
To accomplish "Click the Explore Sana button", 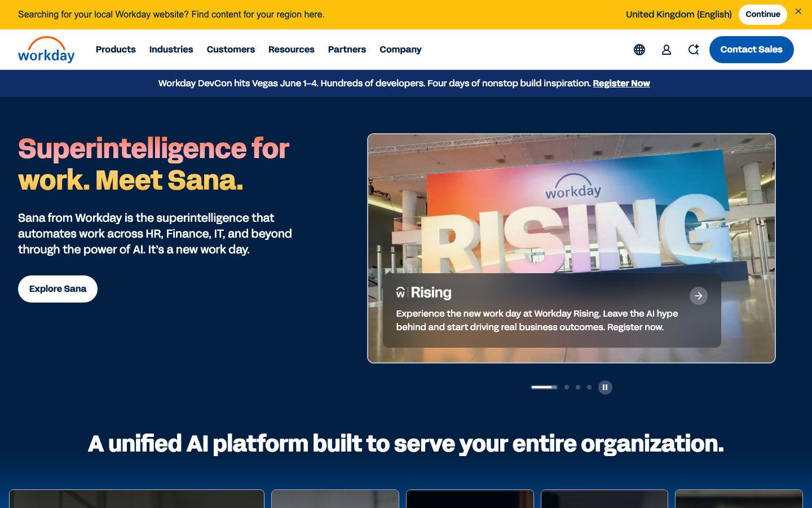I will (x=58, y=289).
